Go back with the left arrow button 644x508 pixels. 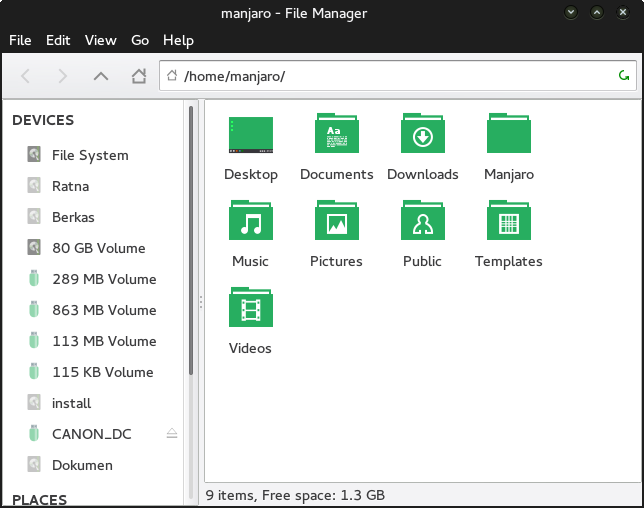[x=25, y=76]
